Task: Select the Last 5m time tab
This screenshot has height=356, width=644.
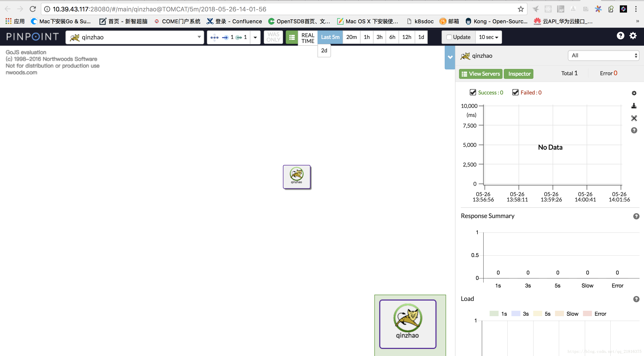Action: coord(330,37)
